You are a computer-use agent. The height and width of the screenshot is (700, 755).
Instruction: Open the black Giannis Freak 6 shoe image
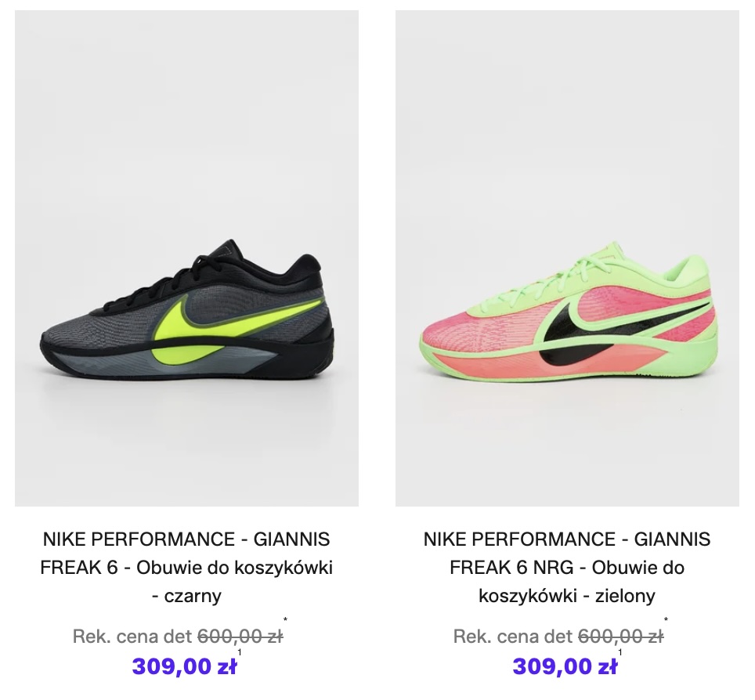[x=186, y=258]
